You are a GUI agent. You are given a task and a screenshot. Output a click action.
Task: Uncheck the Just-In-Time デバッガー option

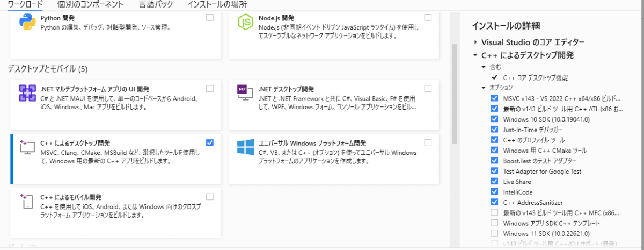point(494,130)
